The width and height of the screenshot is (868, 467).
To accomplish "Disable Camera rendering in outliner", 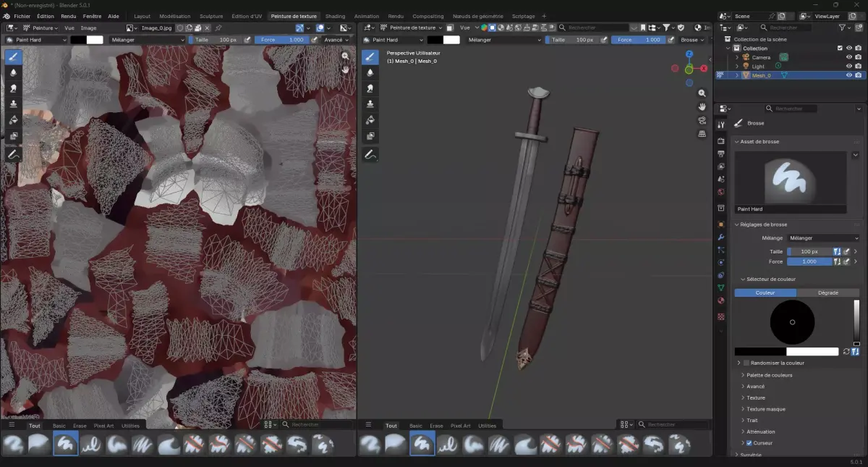I will pyautogui.click(x=859, y=57).
